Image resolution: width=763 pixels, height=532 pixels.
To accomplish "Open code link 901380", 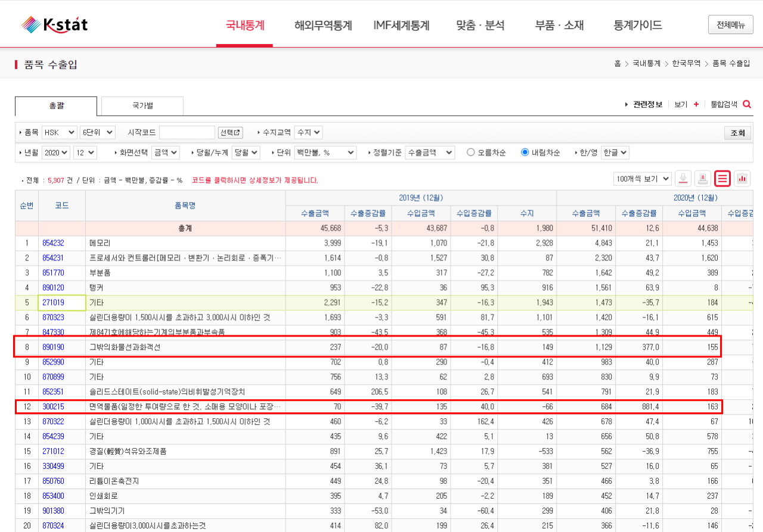I will click(x=53, y=511).
